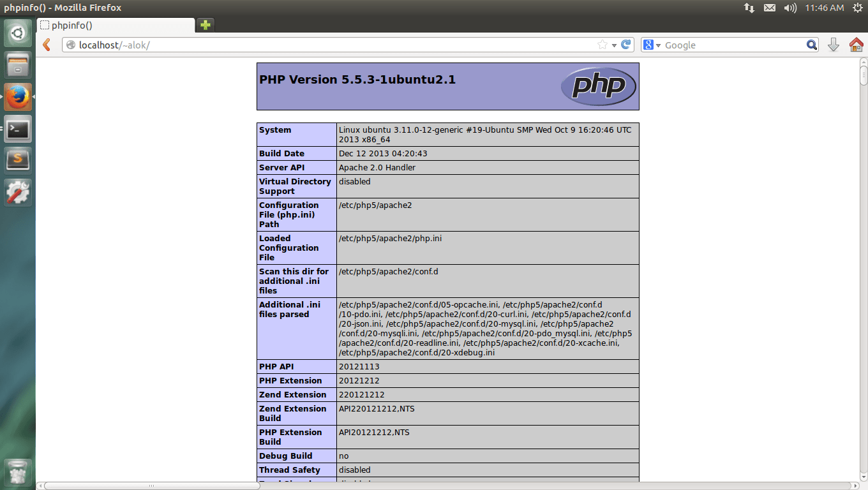The image size is (868, 490).
Task: Open Sublime Text from the launcher
Action: click(17, 160)
